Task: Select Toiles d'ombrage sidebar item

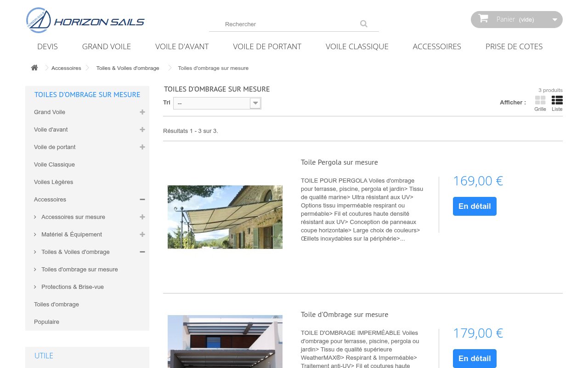Action: [x=57, y=305]
